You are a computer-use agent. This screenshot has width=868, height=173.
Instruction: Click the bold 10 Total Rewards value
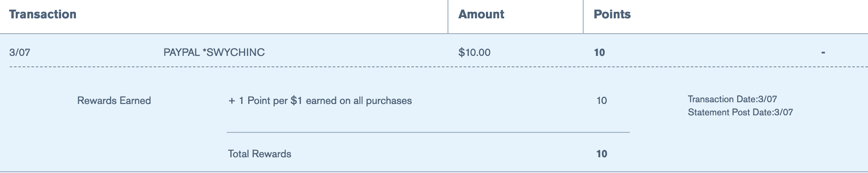click(x=601, y=154)
